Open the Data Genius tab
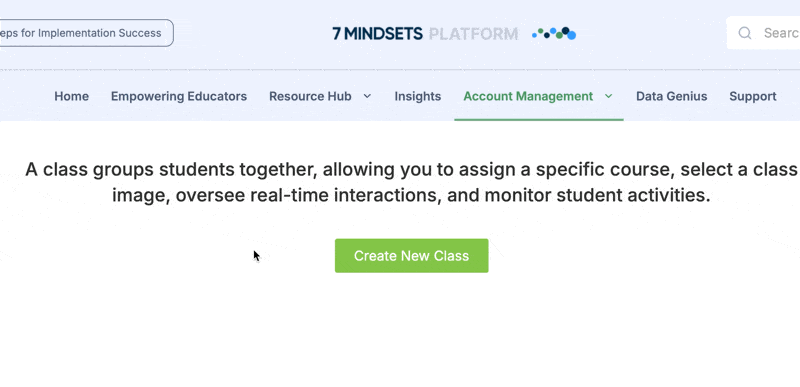 (671, 96)
